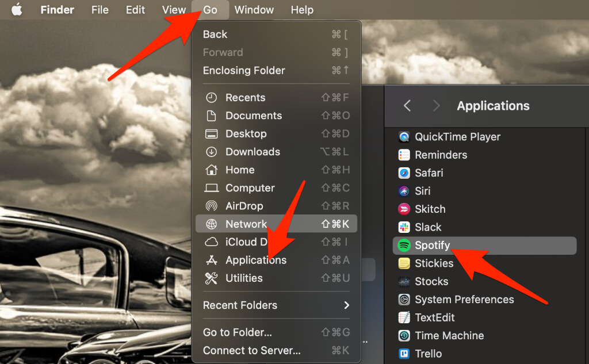Choose Go to Folder… menu entry
589x364 pixels.
pos(237,332)
